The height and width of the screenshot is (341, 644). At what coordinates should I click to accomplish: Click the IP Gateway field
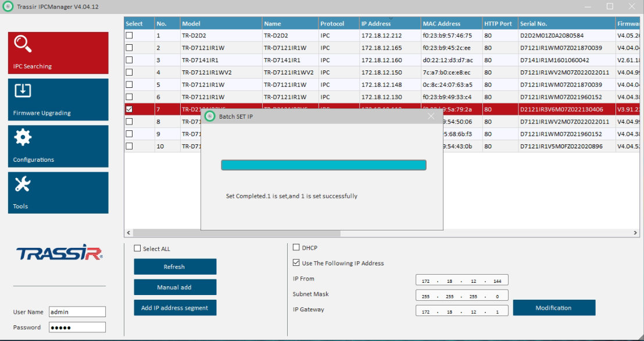tap(461, 311)
